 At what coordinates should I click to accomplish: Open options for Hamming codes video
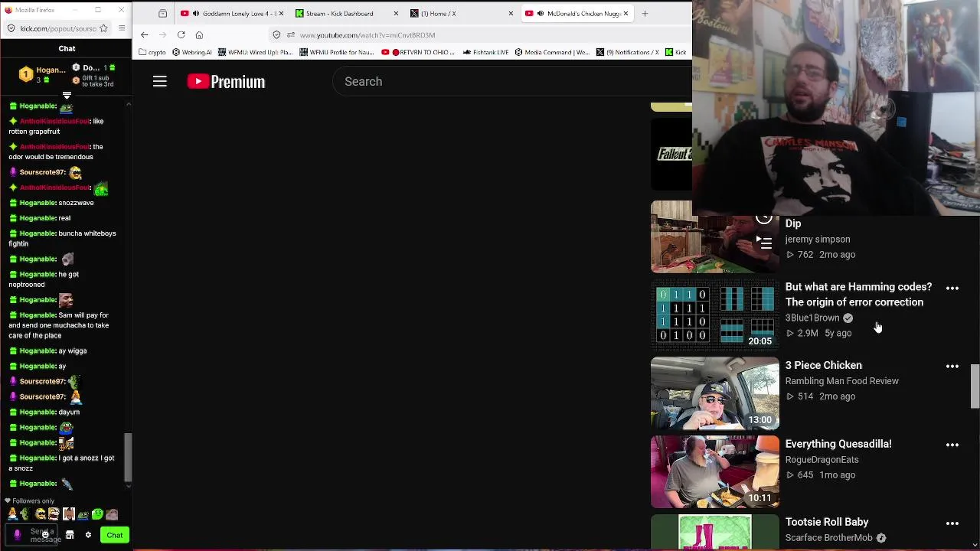tap(952, 289)
